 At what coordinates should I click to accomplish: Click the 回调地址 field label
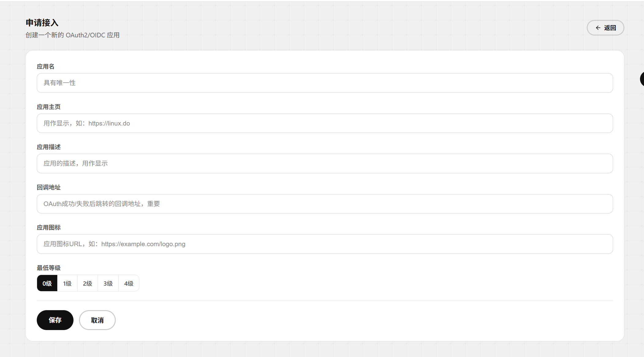(x=49, y=187)
